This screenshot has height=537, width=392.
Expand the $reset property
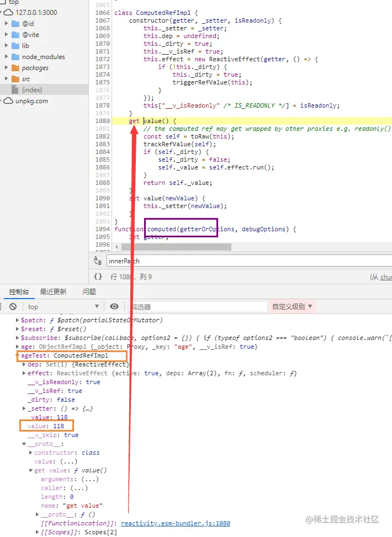[18, 329]
